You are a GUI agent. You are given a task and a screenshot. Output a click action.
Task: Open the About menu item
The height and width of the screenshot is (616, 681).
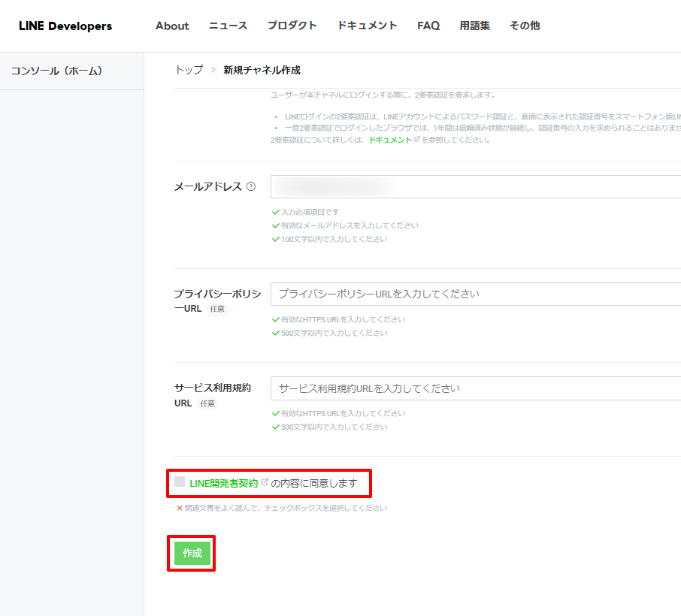click(172, 26)
